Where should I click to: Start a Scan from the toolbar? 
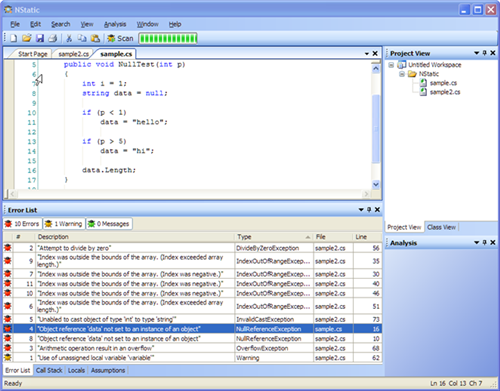120,38
